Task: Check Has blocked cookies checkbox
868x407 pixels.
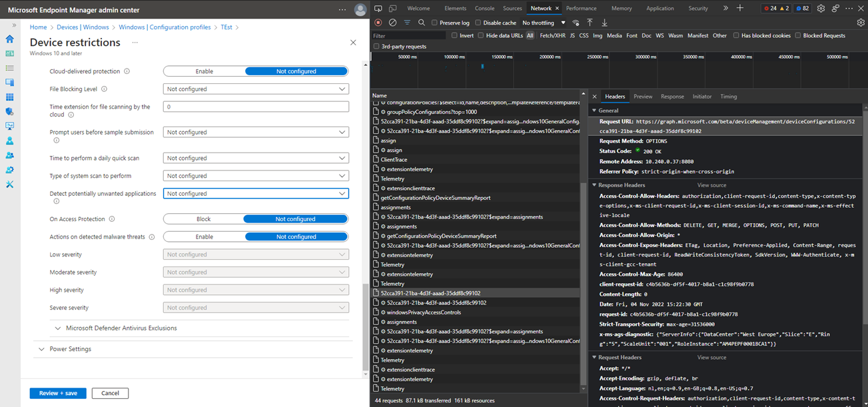Action: 736,35
